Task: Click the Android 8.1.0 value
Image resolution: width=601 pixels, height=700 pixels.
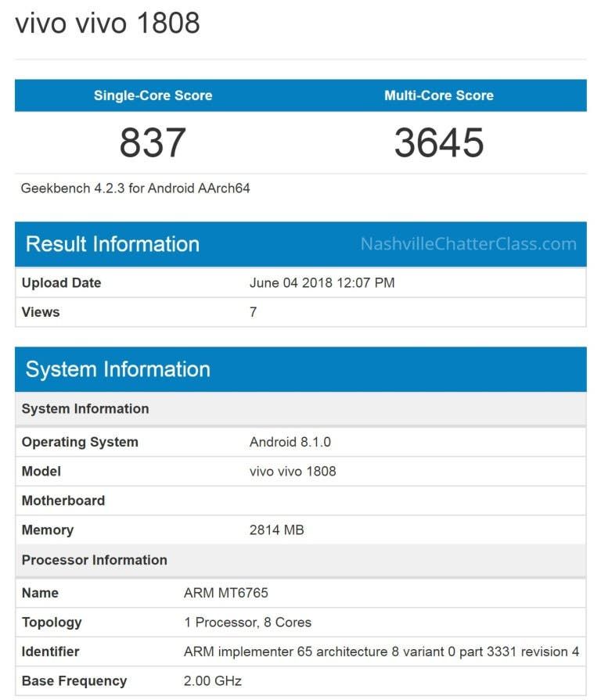Action: (290, 443)
